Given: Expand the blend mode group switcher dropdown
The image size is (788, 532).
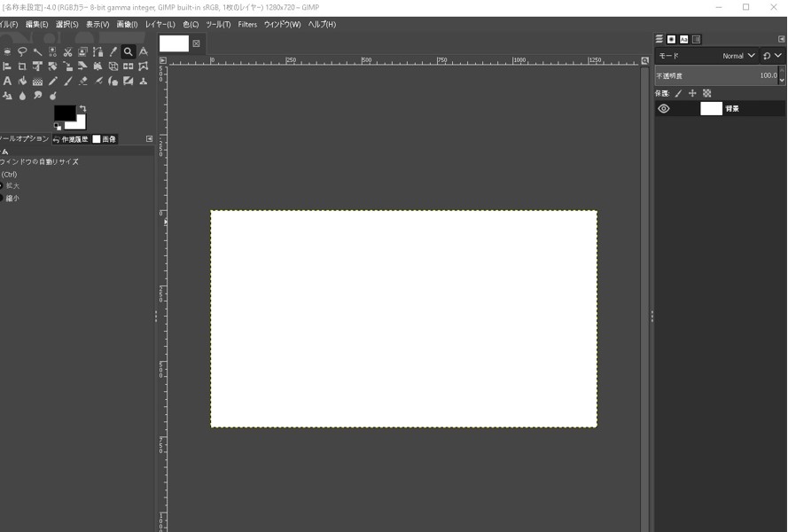Looking at the screenshot, I should 772,56.
